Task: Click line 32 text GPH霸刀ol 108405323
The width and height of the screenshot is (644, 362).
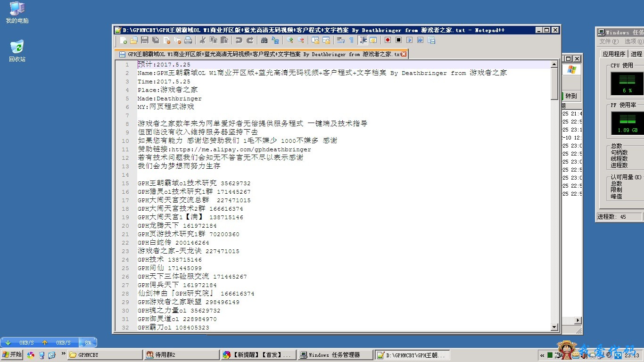Action: [173, 328]
